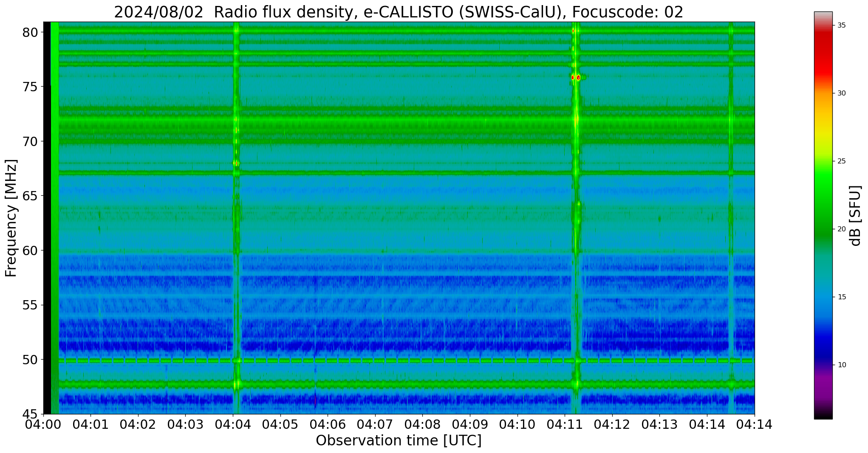868x453 pixels.
Task: Click the 04:08 time tick label
Action: [423, 424]
